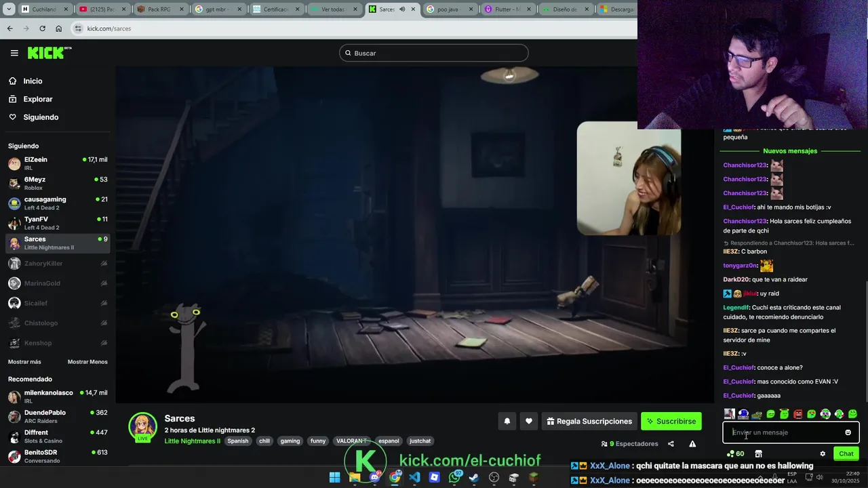Viewport: 868px width, 488px height.
Task: Open offline MarinaGold channel
Action: tap(58, 283)
